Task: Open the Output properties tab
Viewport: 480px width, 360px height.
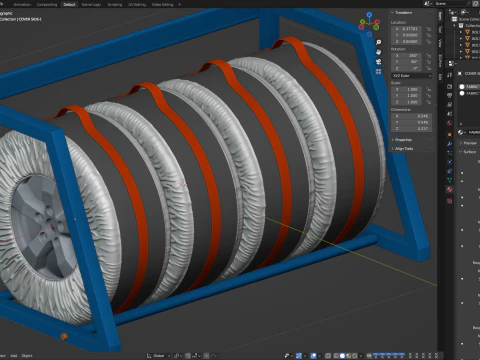Action: point(450,95)
